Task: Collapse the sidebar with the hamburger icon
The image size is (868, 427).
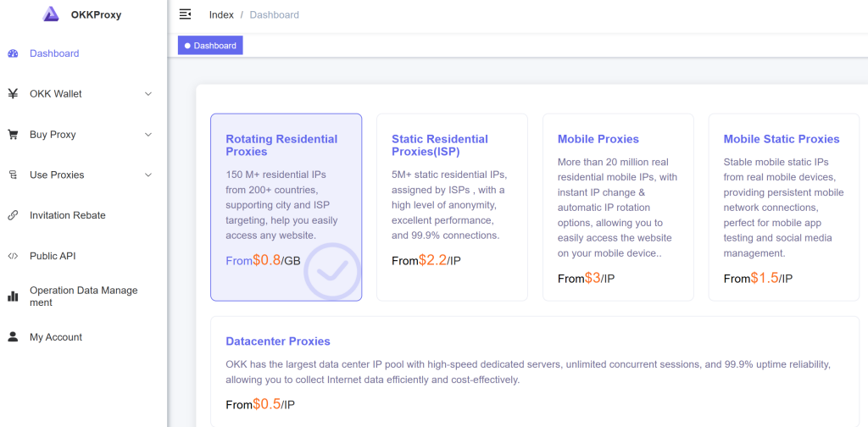Action: pos(186,14)
